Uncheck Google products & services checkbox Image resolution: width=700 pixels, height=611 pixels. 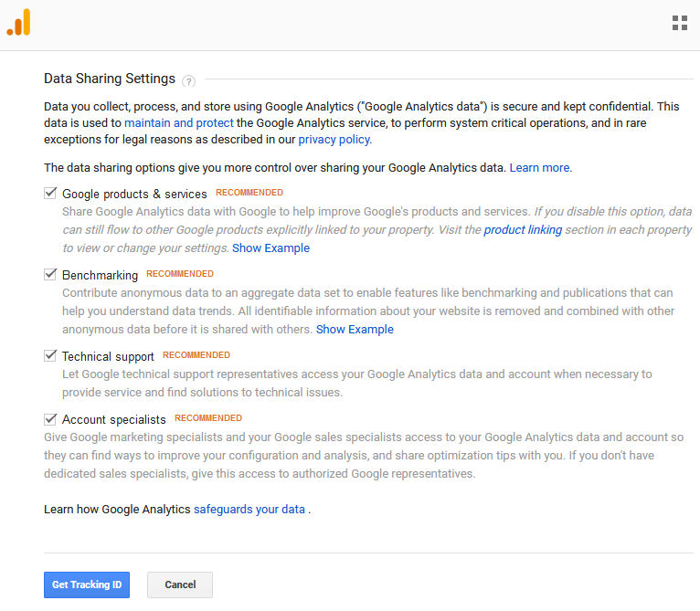click(50, 194)
